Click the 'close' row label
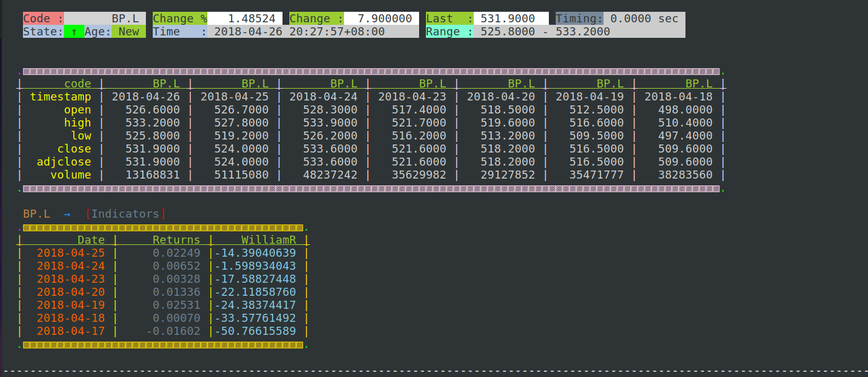This screenshot has width=868, height=377. pos(75,149)
